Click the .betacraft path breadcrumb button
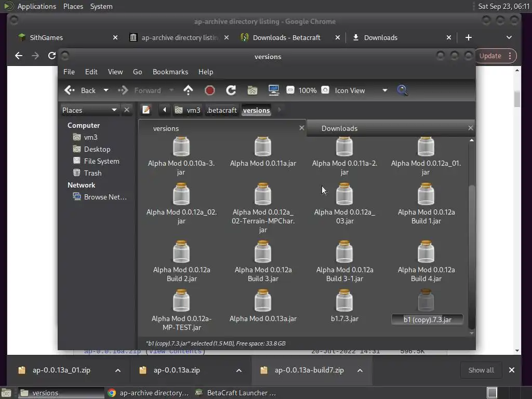 pos(221,110)
